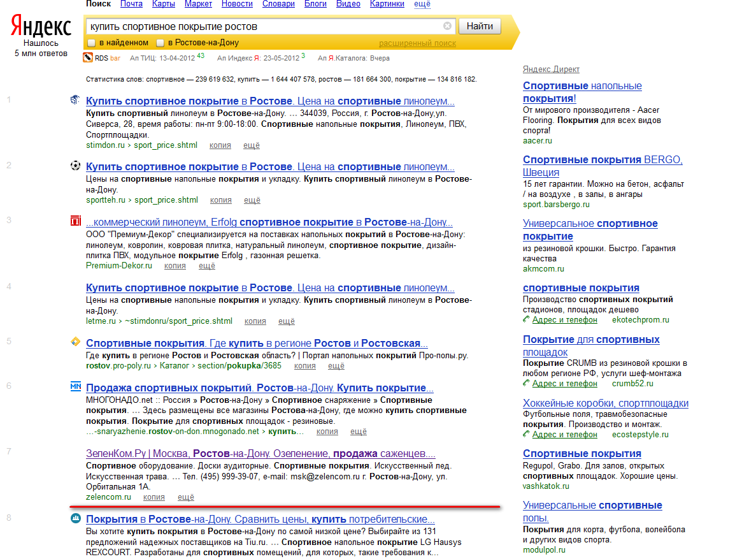Open "копия" cached copy for zelencom.ru
Image resolution: width=756 pixels, height=559 pixels.
coord(154,497)
